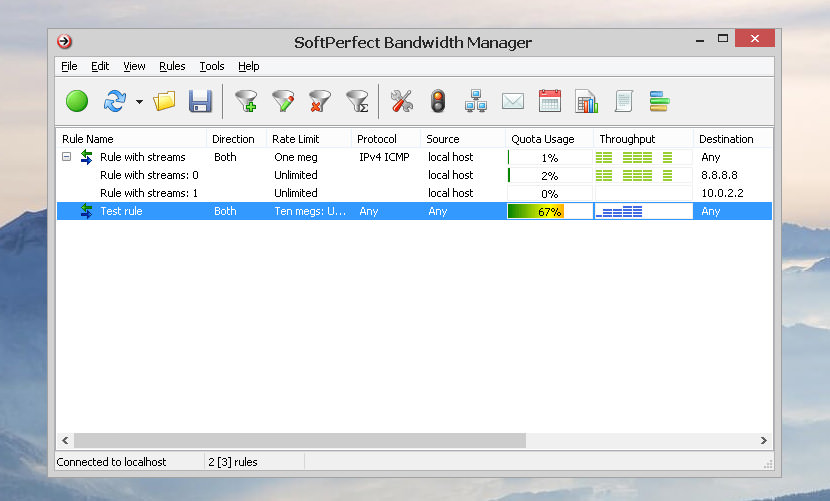Click the Destination column header
This screenshot has width=830, height=501.
tap(733, 139)
